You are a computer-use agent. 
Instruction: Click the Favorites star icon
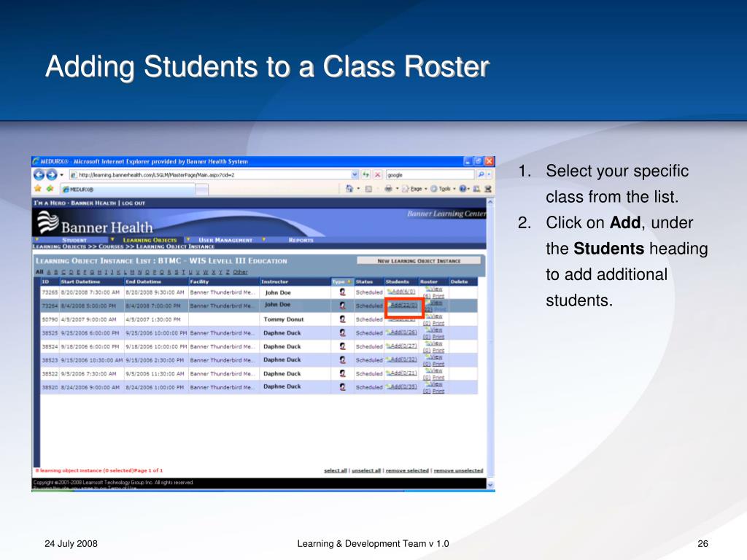point(38,189)
